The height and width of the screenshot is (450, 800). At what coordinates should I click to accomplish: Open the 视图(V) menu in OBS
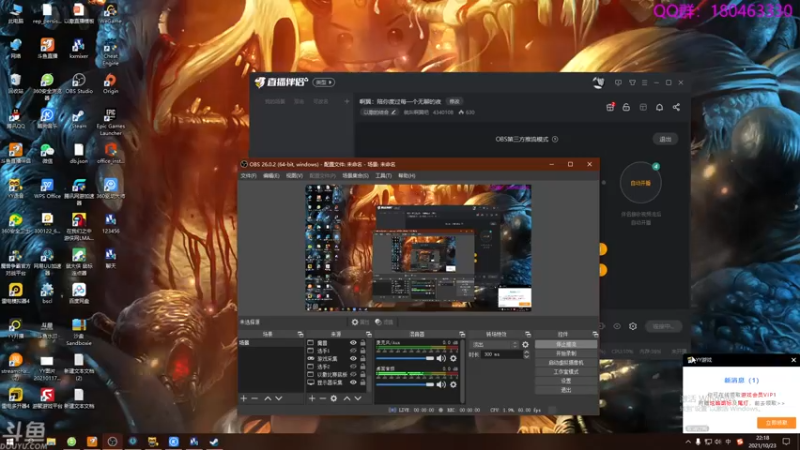point(294,176)
